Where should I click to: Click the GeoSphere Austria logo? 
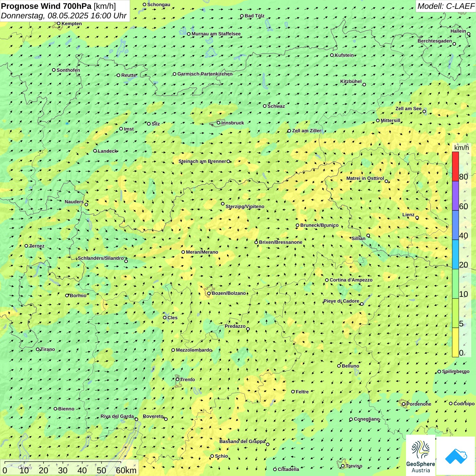tap(421, 456)
